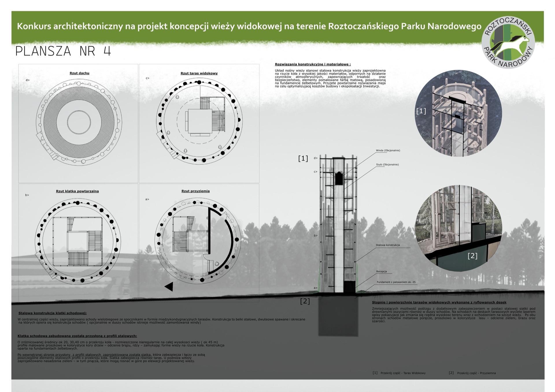This screenshot has height=392, width=555.
Task: Click the Stalowa konstrukcja callout label
Action: pos(388,245)
